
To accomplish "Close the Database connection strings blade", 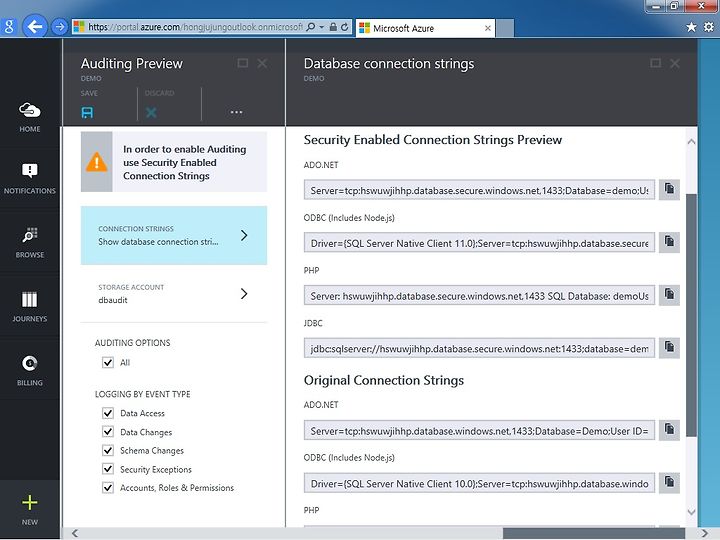I will 675,63.
